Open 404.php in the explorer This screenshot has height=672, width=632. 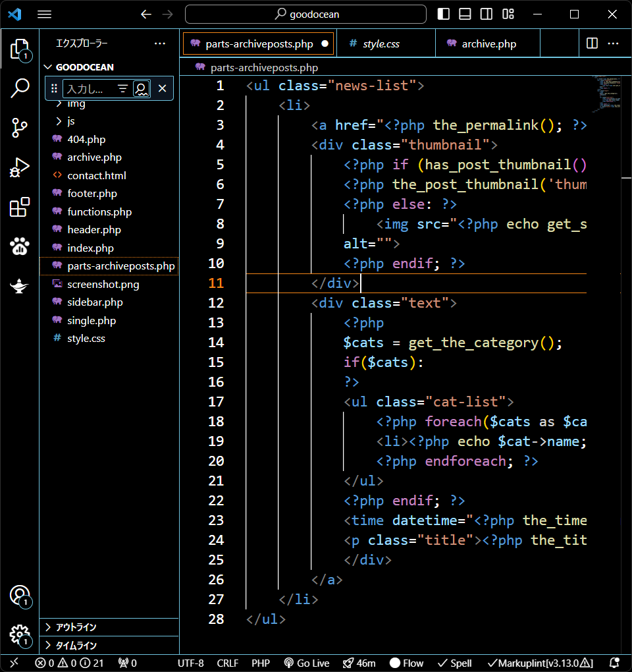pyautogui.click(x=109, y=139)
